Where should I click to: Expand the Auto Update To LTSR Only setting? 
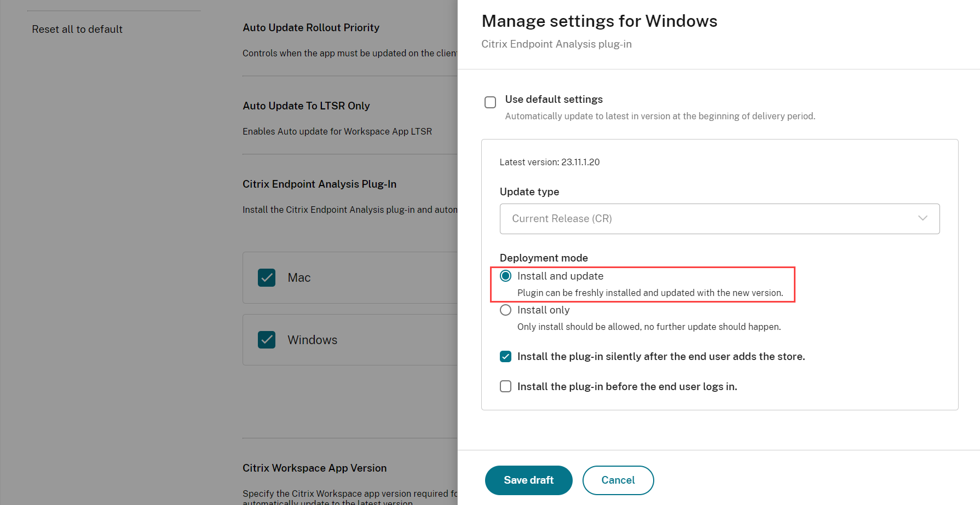306,106
